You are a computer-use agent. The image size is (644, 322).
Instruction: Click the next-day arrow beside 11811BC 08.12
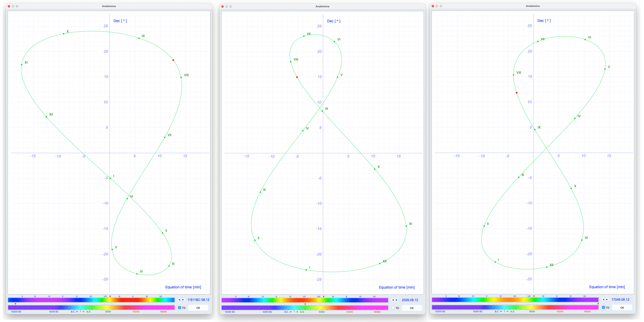coord(183,300)
